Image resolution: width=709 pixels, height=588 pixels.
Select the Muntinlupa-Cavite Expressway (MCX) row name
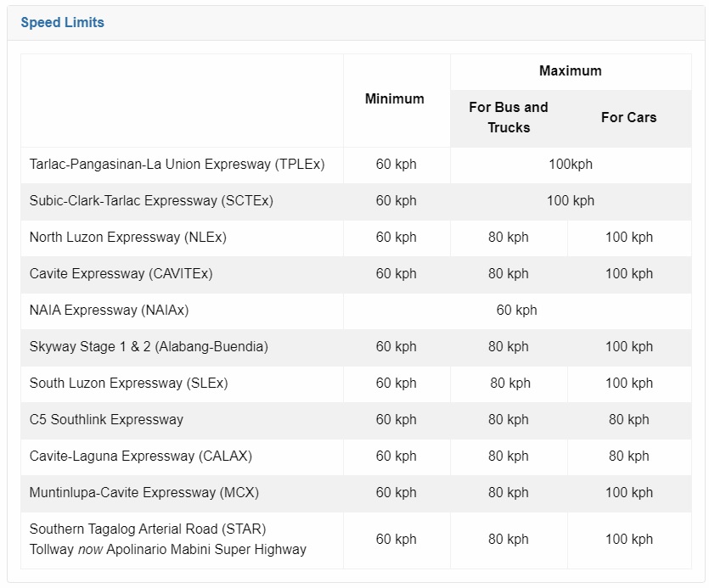pyautogui.click(x=144, y=493)
